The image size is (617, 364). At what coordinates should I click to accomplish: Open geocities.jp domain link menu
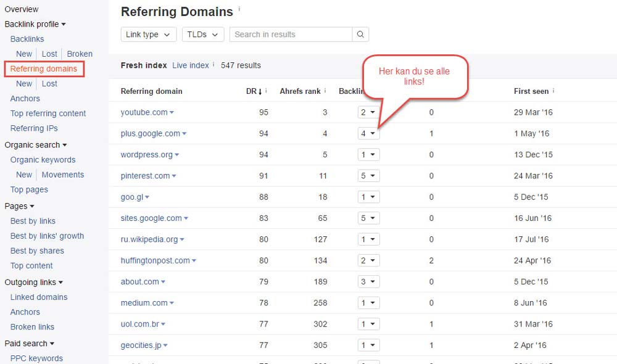(x=144, y=345)
